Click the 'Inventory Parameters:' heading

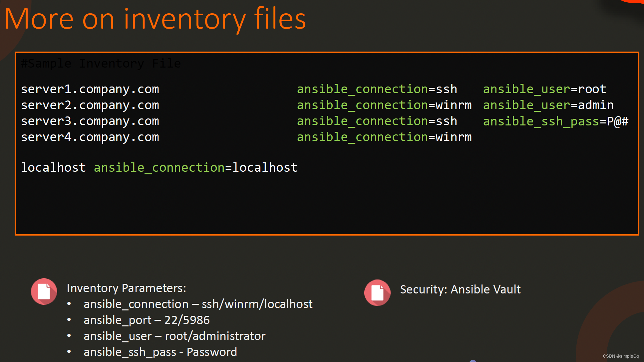127,288
